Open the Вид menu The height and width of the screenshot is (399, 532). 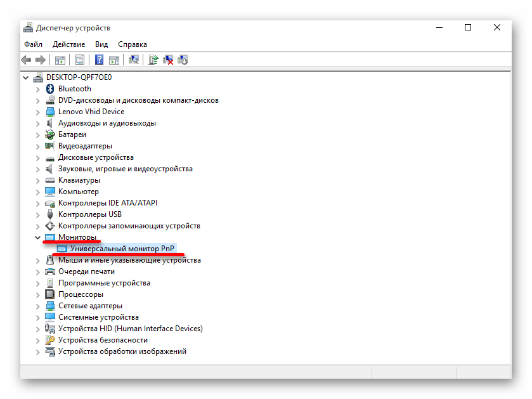point(101,44)
